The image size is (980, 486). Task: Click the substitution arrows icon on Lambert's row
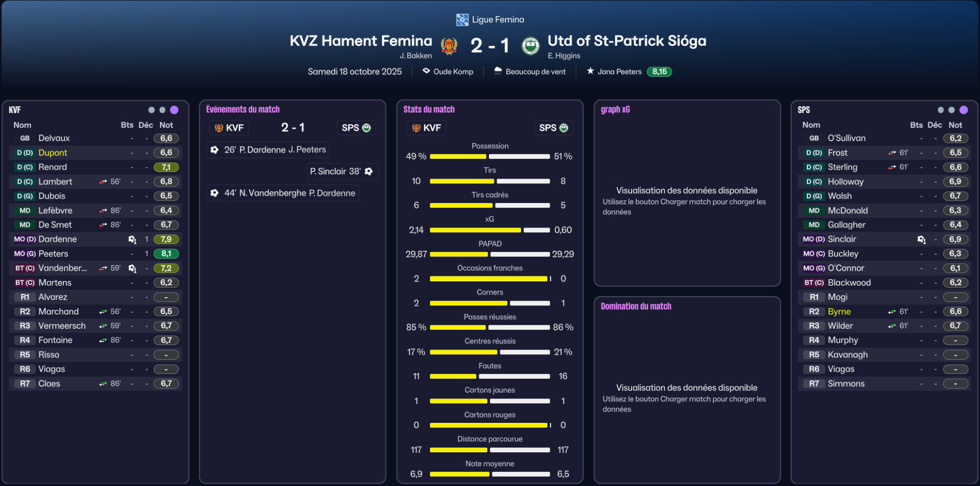point(103,182)
